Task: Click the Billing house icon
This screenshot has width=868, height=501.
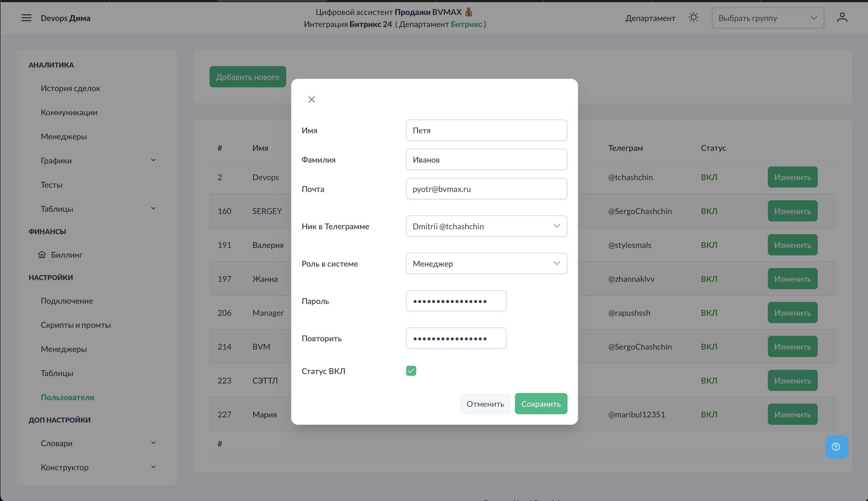Action: (x=42, y=255)
